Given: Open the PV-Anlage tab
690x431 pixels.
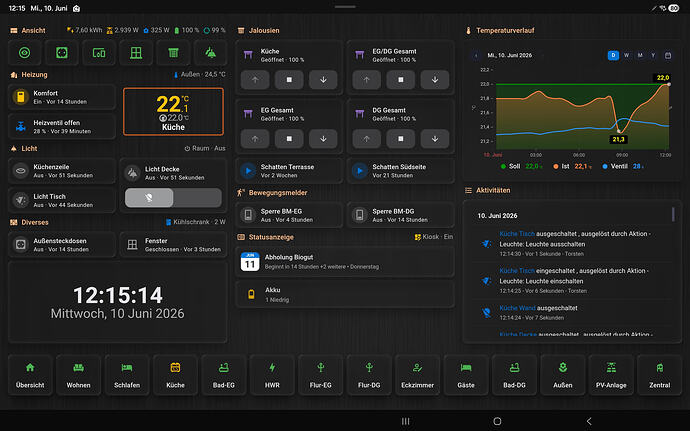Looking at the screenshot, I should pyautogui.click(x=611, y=375).
